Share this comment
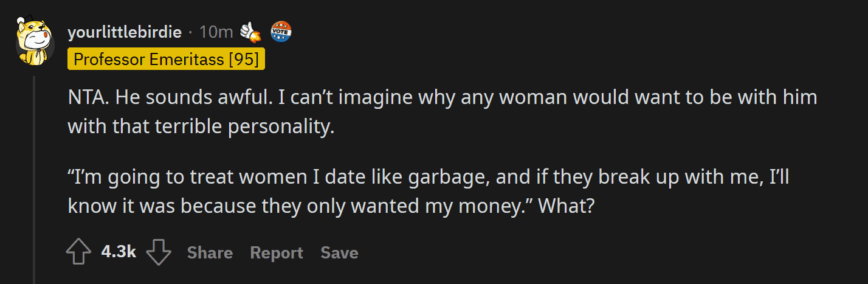 (x=210, y=252)
